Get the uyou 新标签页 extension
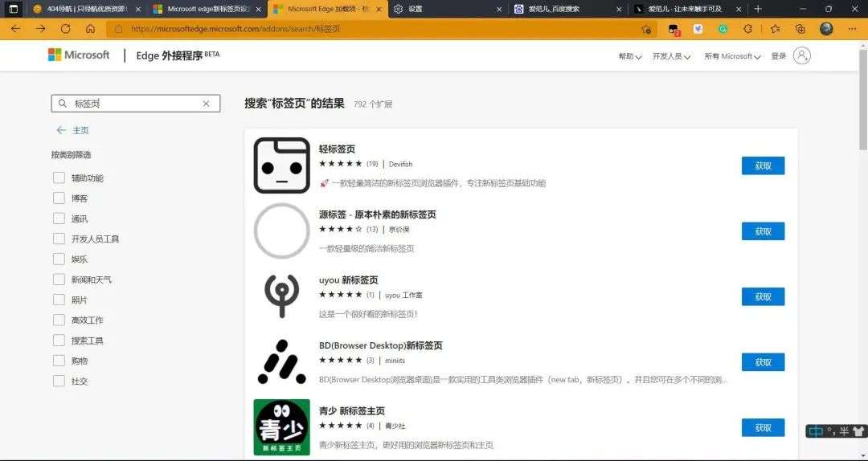Screen dimensions: 868x461 pyautogui.click(x=763, y=296)
